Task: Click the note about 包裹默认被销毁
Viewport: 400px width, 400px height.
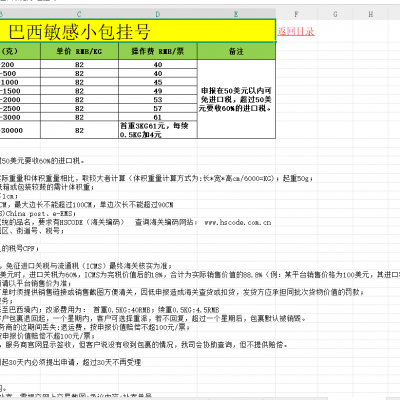Action: click(x=153, y=318)
